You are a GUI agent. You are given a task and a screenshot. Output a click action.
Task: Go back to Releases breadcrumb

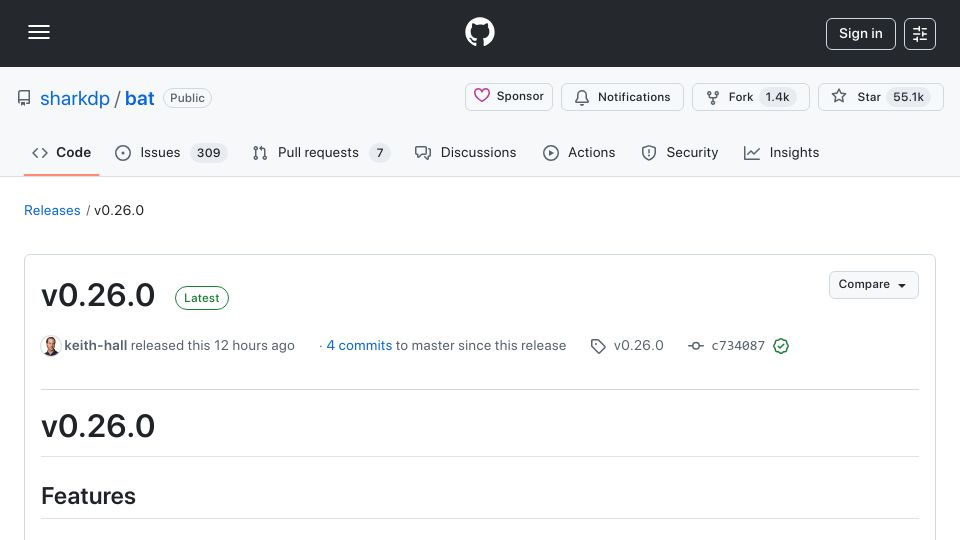[x=52, y=210]
